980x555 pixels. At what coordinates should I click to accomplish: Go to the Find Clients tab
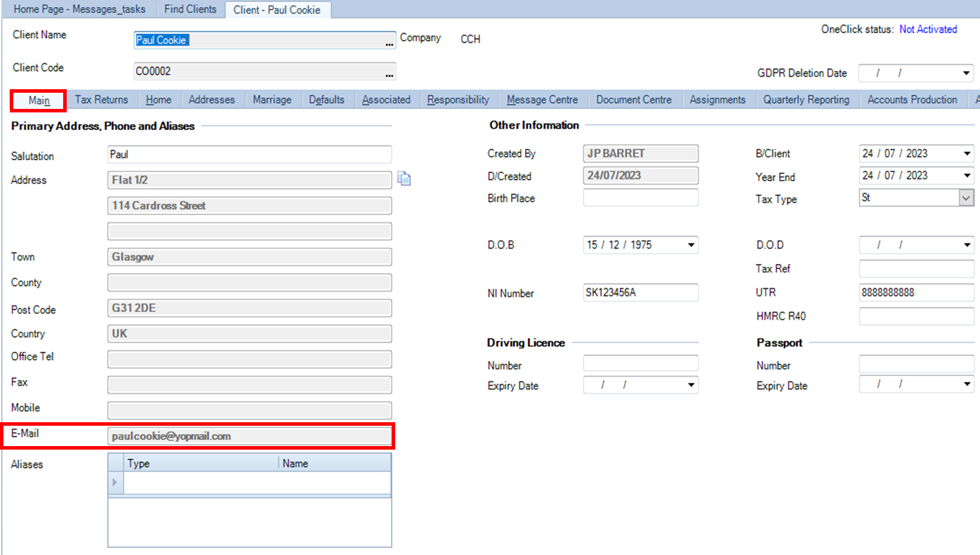coord(190,10)
